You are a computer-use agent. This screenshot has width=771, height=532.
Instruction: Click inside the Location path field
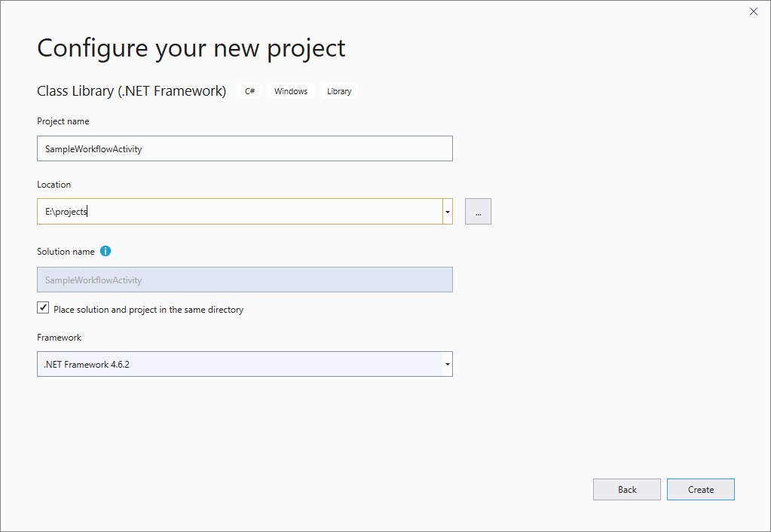[x=226, y=211]
